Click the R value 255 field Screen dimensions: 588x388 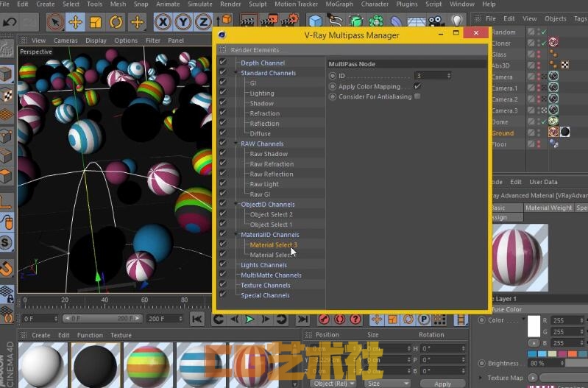click(x=567, y=320)
